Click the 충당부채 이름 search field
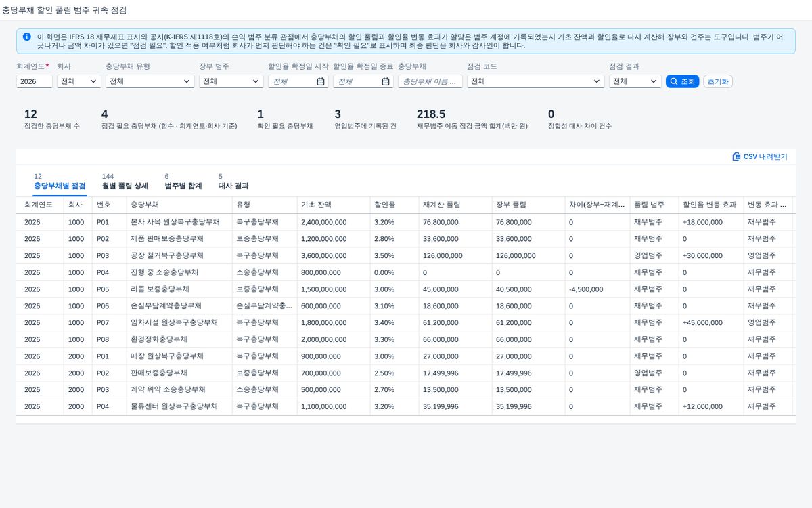Viewport: 812px width, 508px height. [430, 81]
